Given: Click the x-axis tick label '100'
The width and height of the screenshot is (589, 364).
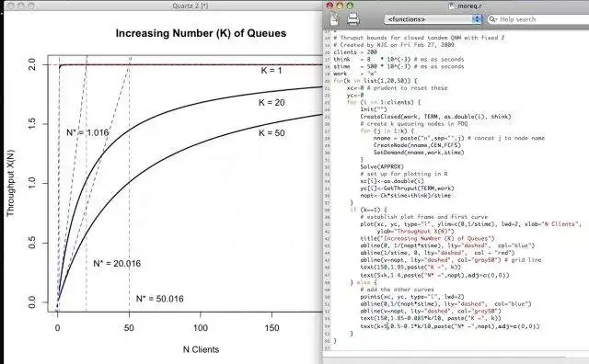Looking at the screenshot, I should point(201,328).
